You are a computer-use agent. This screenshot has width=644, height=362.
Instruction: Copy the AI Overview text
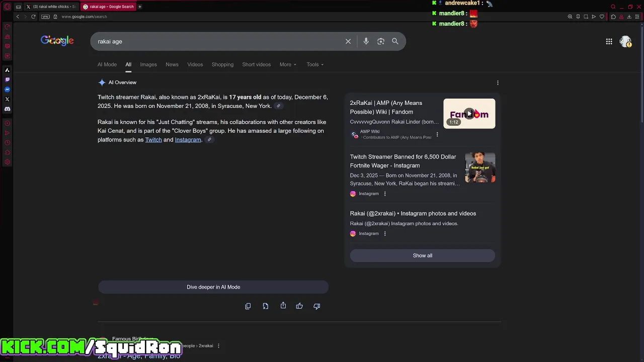coord(248,306)
